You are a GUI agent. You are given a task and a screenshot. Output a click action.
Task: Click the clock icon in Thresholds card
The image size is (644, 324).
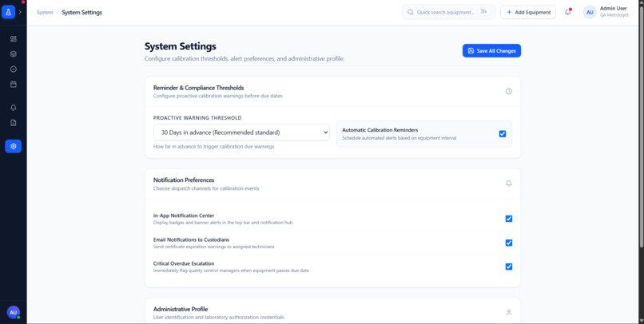click(x=508, y=91)
